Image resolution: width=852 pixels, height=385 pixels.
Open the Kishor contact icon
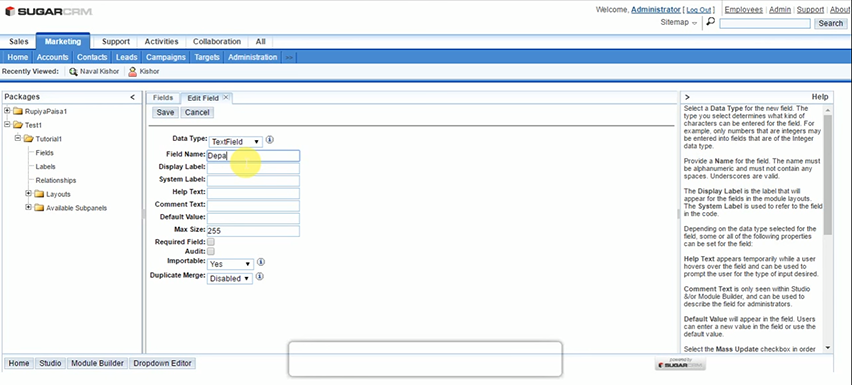[x=132, y=72]
